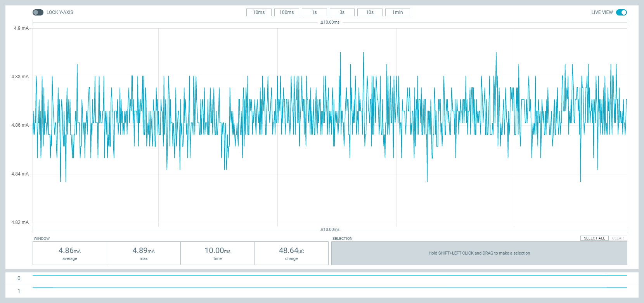Click the Clear selection button

tap(618, 238)
